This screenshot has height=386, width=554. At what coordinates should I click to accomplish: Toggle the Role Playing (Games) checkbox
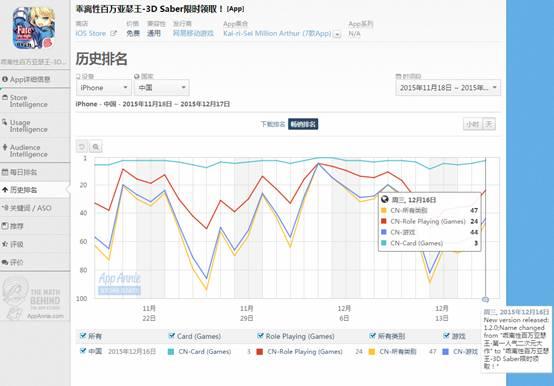[260, 335]
